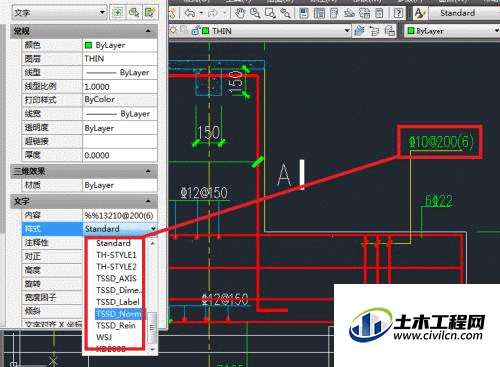Choose TSSD_Label in the style list
This screenshot has height=367, width=500.
pyautogui.click(x=118, y=302)
